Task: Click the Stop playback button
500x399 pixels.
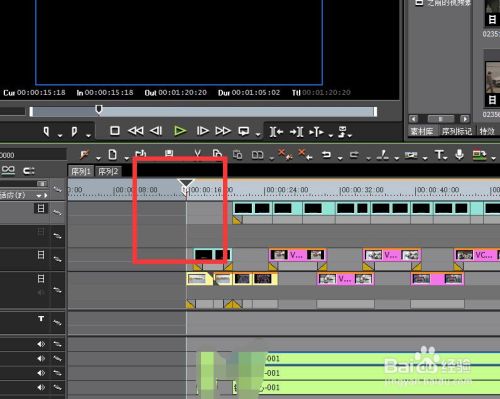Action: (115, 131)
